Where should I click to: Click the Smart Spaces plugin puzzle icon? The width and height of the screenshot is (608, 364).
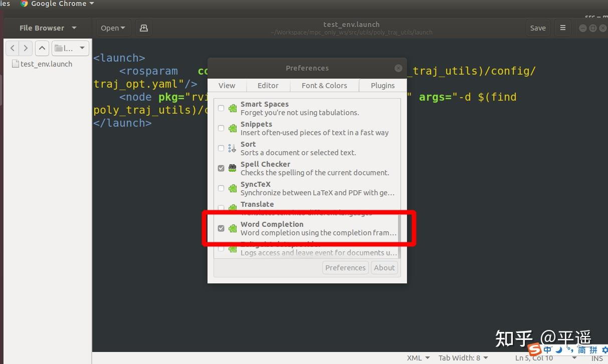coord(233,108)
